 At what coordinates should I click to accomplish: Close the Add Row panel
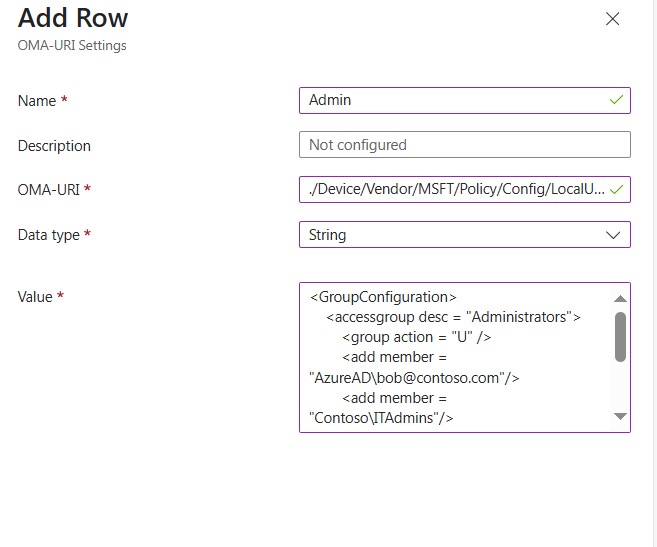613,19
